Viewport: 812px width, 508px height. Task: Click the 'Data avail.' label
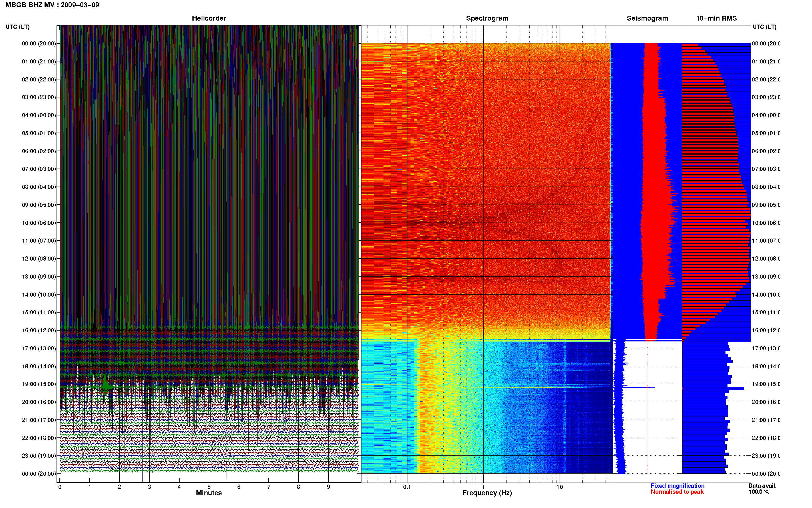[x=762, y=486]
